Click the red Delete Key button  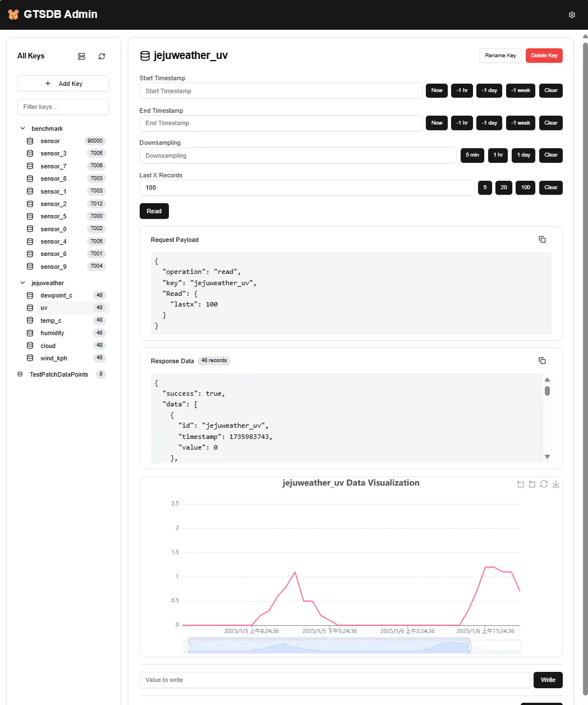pos(544,56)
